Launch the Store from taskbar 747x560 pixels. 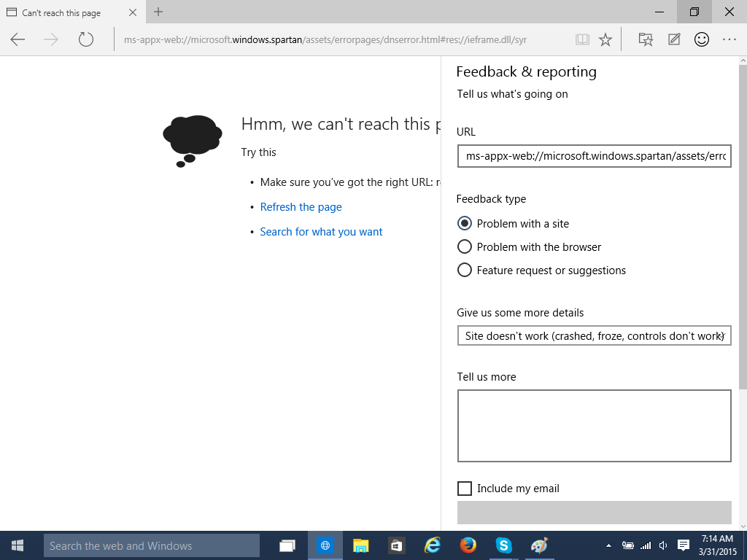pyautogui.click(x=396, y=545)
